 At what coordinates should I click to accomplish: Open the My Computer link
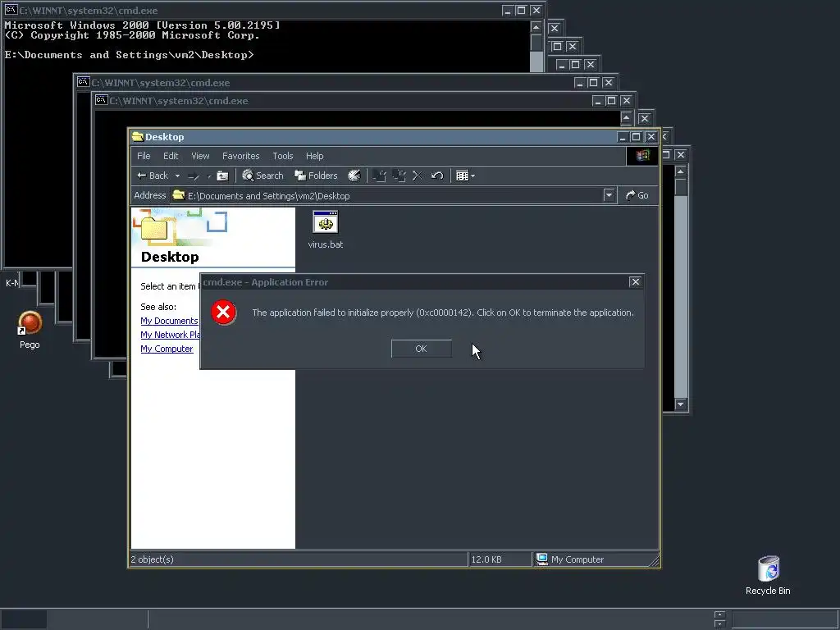pos(167,349)
